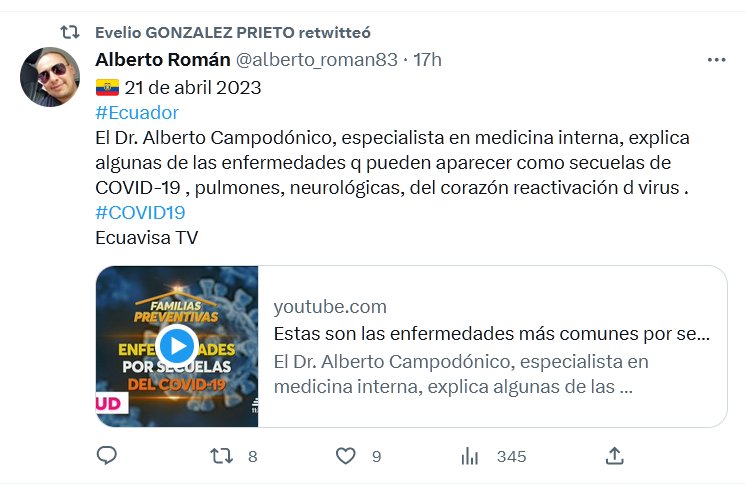Click the Alberto Román display name
This screenshot has width=746, height=484.
point(162,60)
